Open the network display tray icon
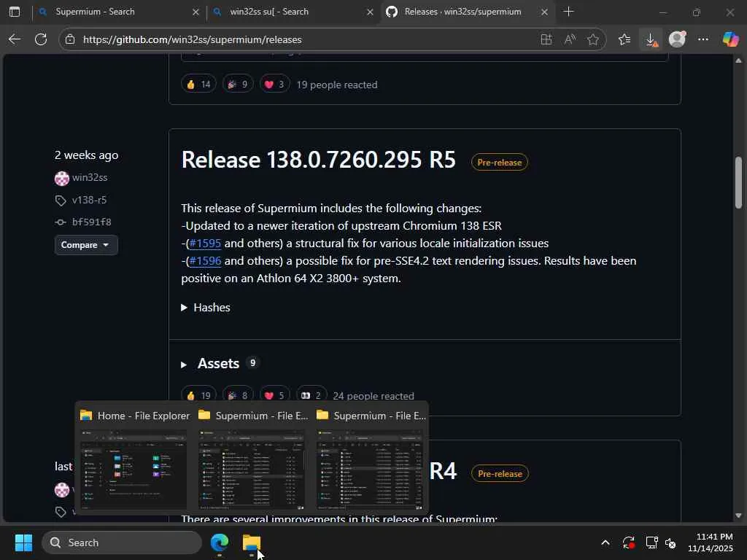The image size is (747, 560). 651,542
